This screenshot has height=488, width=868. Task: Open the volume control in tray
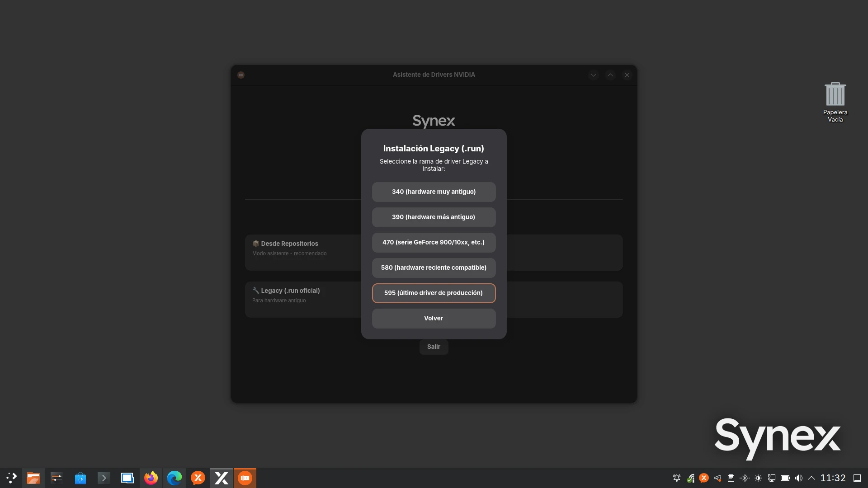tap(799, 478)
